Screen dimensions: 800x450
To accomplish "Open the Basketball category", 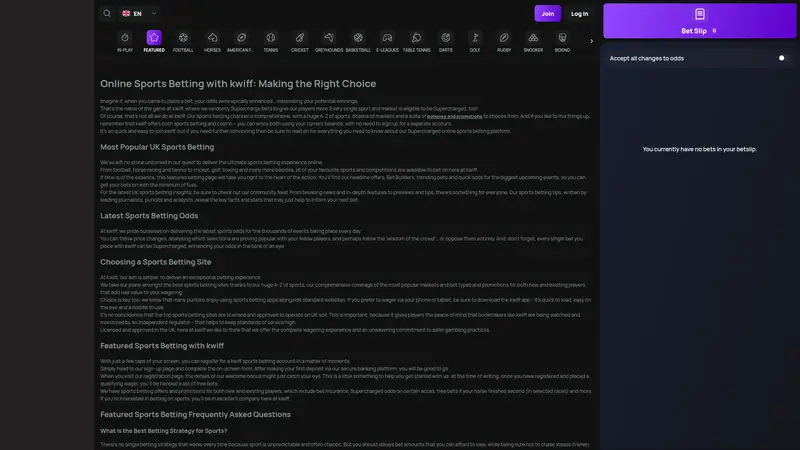I will click(358, 41).
